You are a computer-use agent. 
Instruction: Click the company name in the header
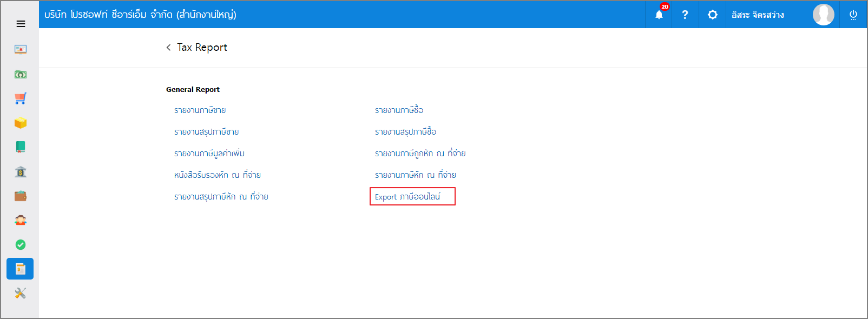(141, 15)
